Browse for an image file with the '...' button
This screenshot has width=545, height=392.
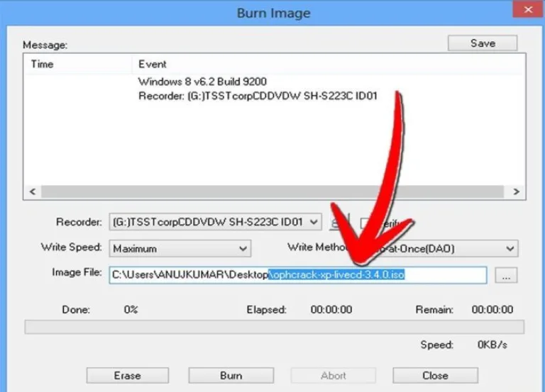[x=506, y=275]
